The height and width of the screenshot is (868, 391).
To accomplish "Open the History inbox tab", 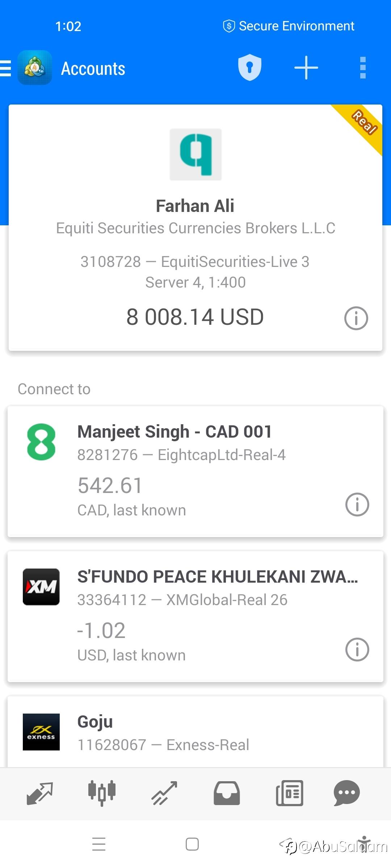I will tap(227, 793).
